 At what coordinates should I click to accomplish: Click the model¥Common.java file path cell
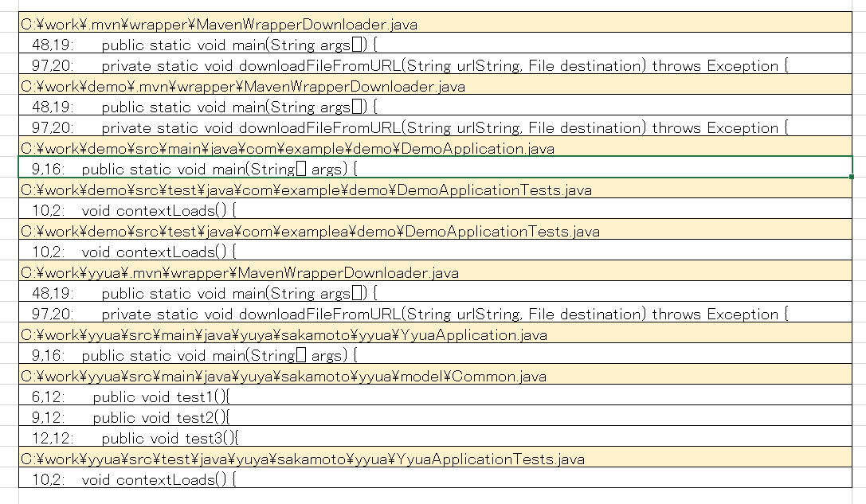click(x=435, y=374)
